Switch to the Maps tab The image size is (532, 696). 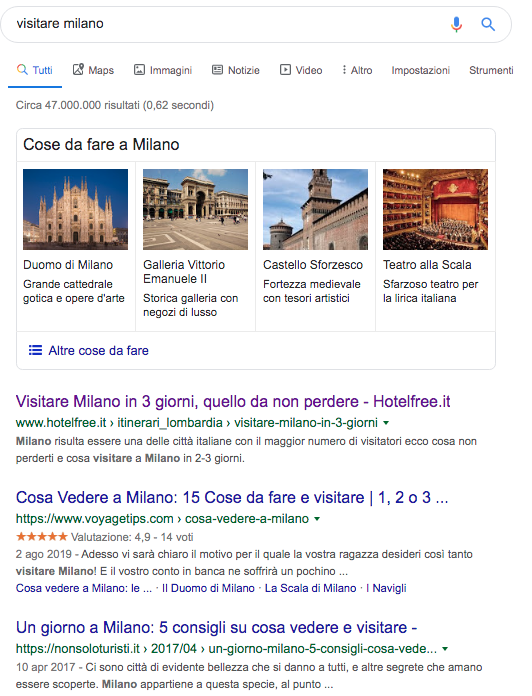point(93,70)
